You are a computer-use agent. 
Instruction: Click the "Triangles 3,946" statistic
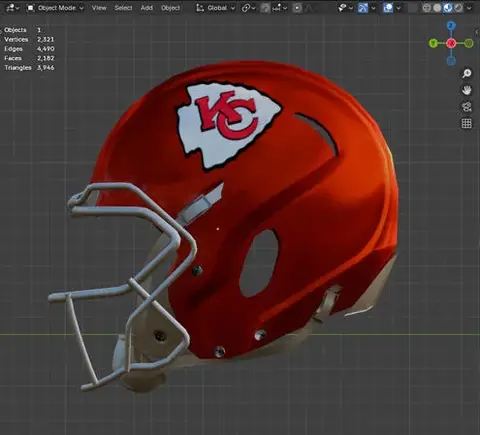[x=29, y=67]
